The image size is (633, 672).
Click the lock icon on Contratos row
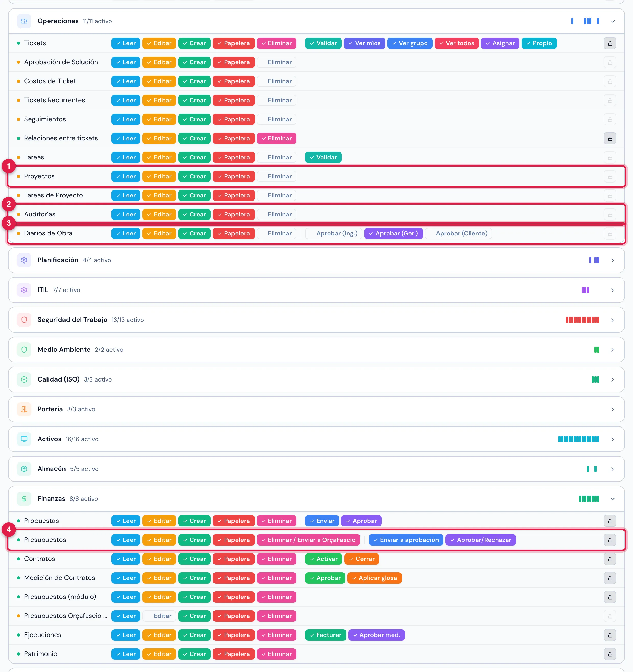point(610,559)
